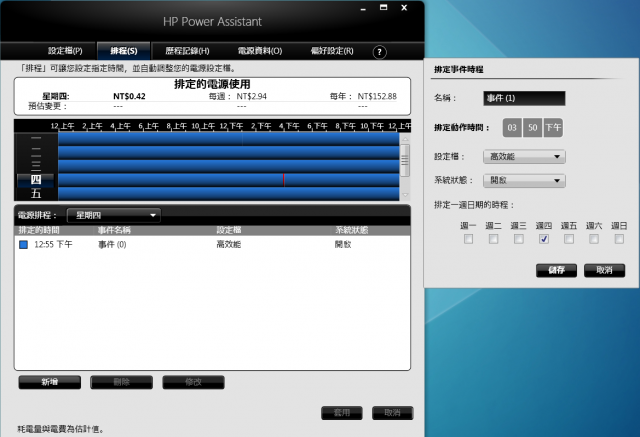The image size is (640, 437).
Task: Click the schedule chart scroll down arrow
Action: point(405,195)
